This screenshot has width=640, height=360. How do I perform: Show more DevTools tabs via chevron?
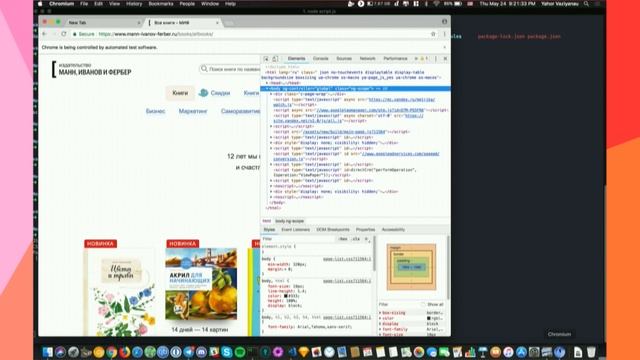click(x=416, y=59)
